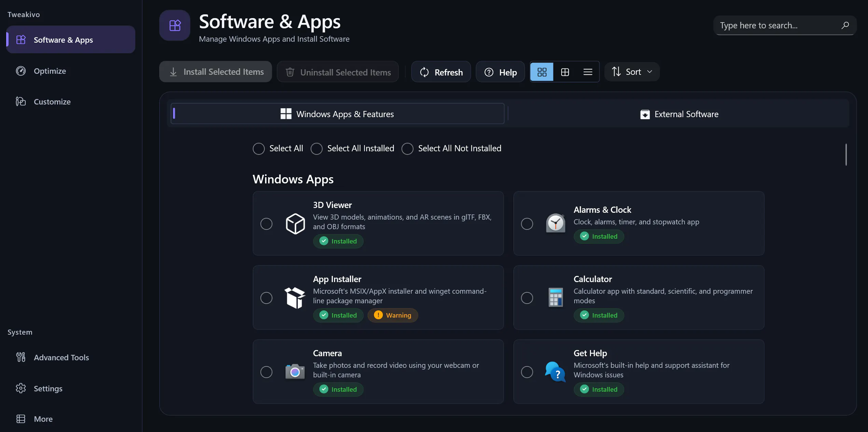
Task: Click the App Installer box icon
Action: point(295,298)
